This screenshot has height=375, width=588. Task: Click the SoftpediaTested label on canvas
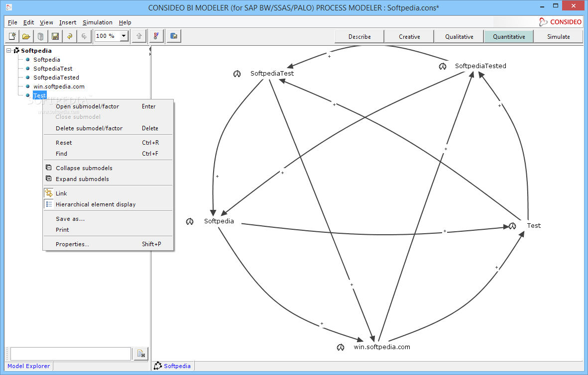coord(480,66)
